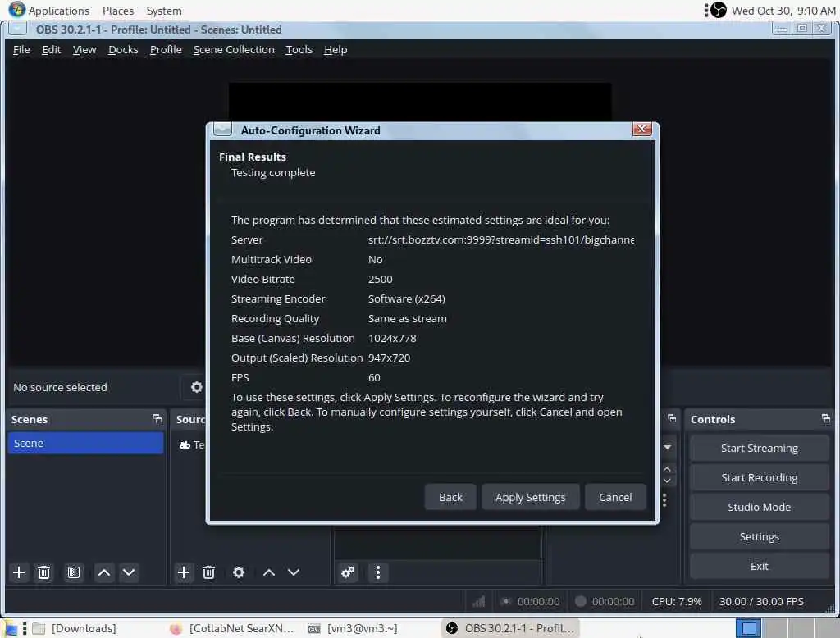Open the Help menu

click(336, 50)
